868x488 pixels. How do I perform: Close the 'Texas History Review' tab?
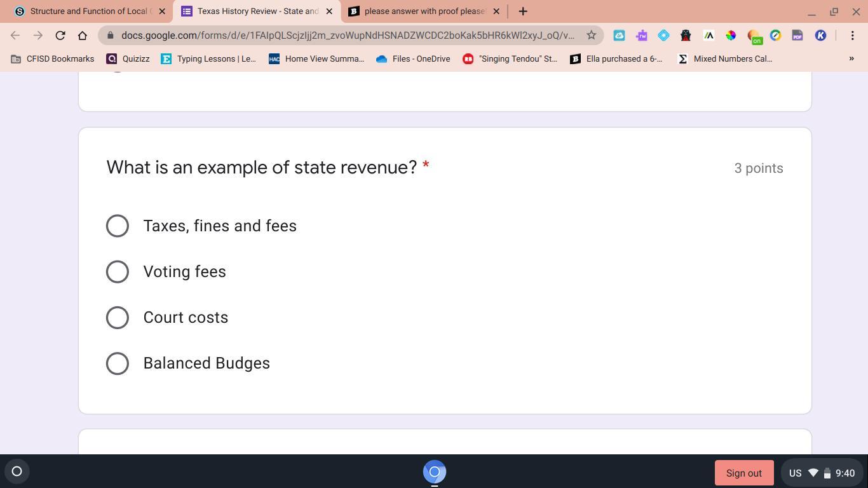tap(329, 11)
